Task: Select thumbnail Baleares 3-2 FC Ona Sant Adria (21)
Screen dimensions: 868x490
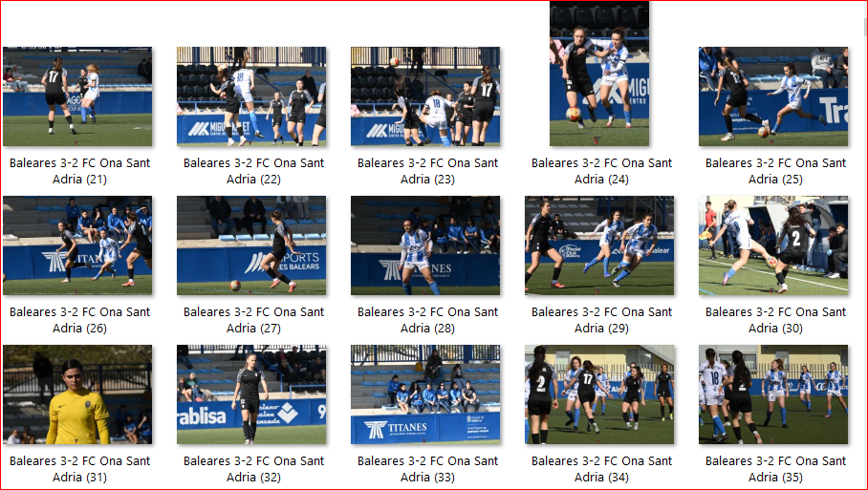Action: pos(77,96)
